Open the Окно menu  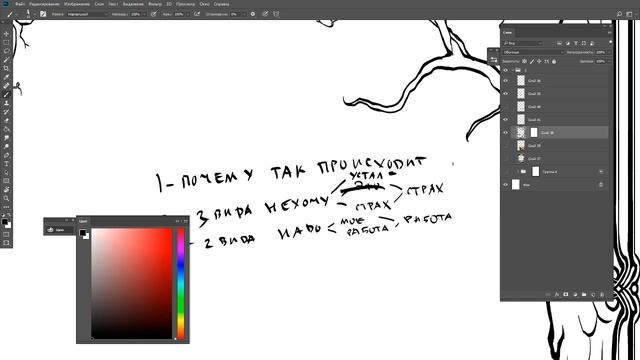204,4
